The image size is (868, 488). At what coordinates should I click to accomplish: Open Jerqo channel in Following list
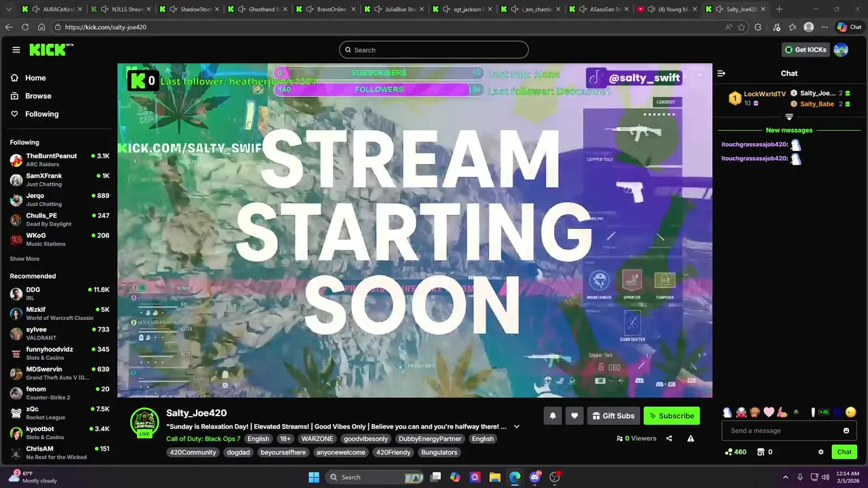[x=60, y=199]
